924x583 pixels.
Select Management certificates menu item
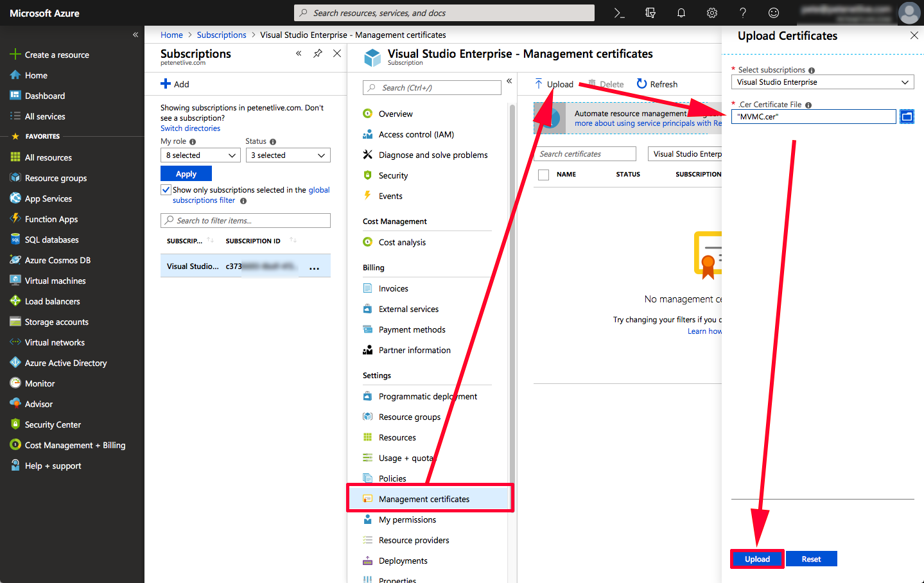(430, 499)
